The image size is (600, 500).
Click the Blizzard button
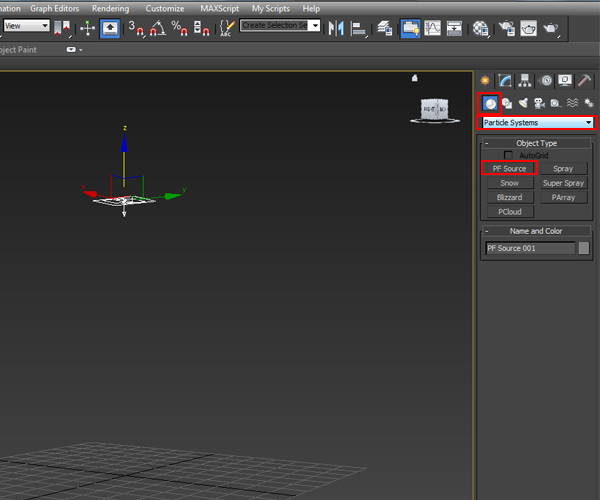pos(510,197)
